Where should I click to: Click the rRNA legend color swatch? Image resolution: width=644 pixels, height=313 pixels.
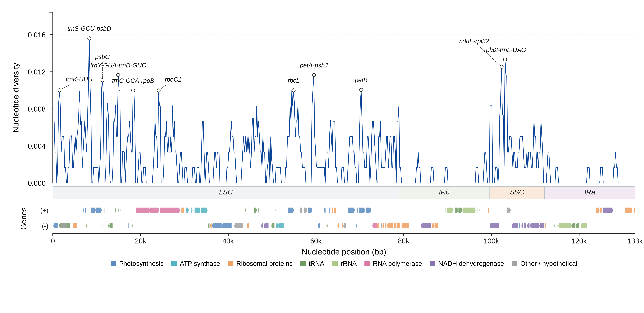click(335, 264)
